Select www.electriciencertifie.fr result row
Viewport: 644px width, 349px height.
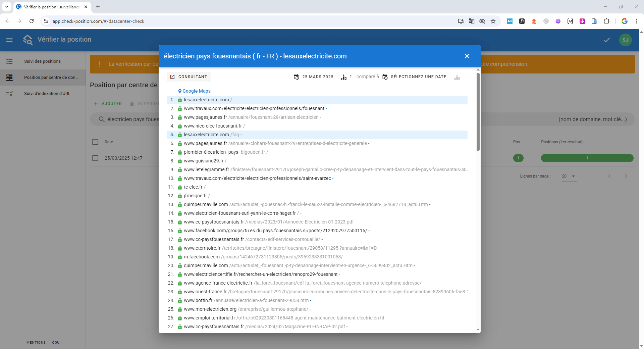[x=317, y=274]
